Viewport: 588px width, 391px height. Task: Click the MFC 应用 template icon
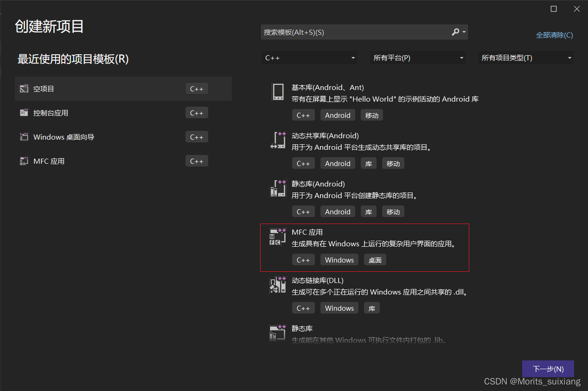tap(278, 237)
